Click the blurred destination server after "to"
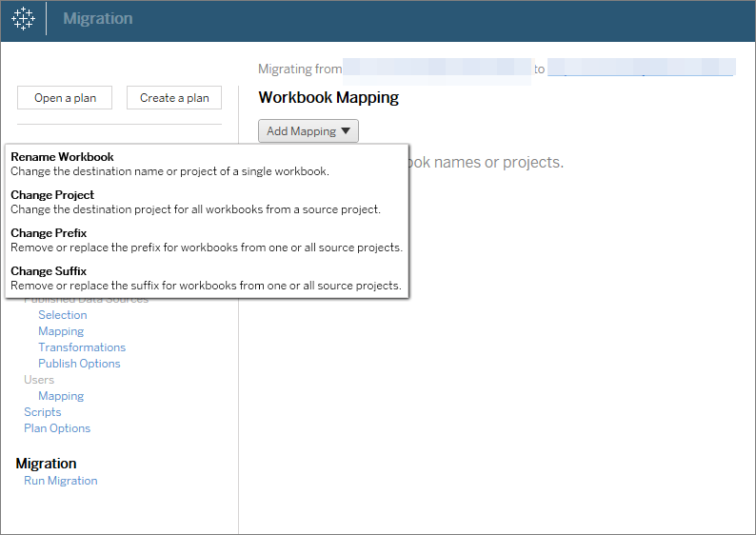Image resolution: width=756 pixels, height=535 pixels. coord(641,69)
